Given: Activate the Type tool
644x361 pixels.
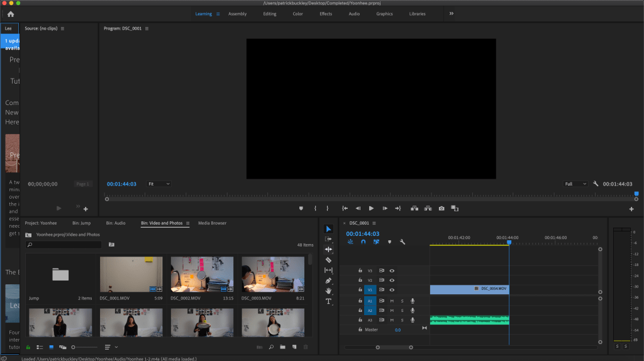Looking at the screenshot, I should (328, 301).
